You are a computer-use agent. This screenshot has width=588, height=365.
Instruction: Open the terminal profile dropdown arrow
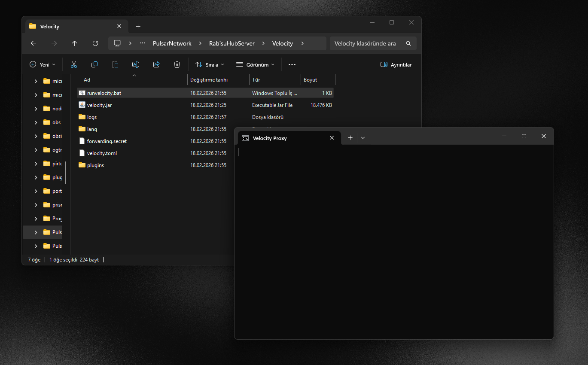[363, 138]
